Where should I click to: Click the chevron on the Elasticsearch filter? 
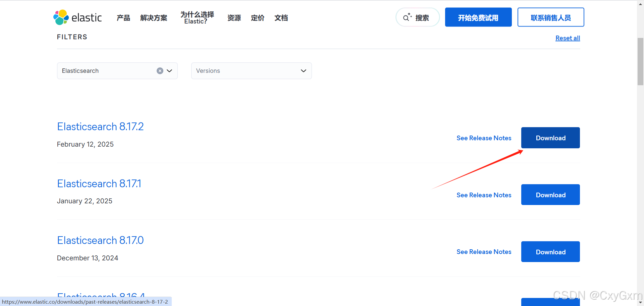pos(169,71)
